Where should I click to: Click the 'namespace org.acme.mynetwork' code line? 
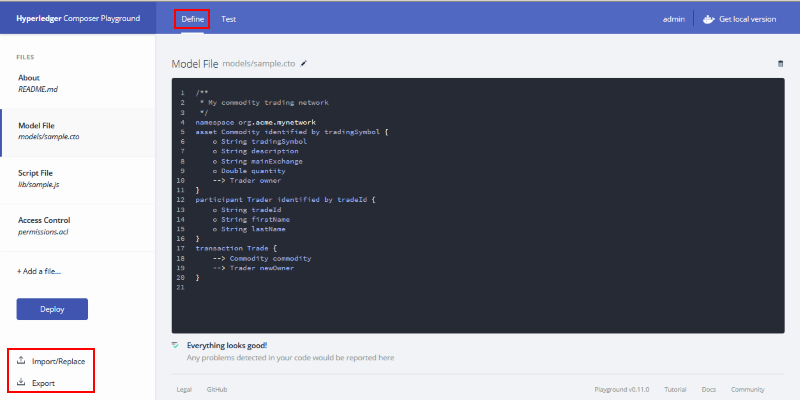[x=256, y=122]
